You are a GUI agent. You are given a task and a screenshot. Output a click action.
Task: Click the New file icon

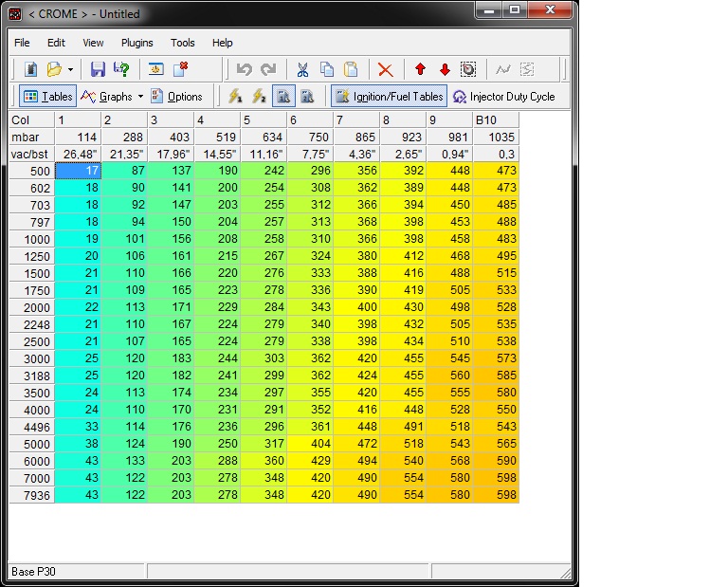coord(30,69)
